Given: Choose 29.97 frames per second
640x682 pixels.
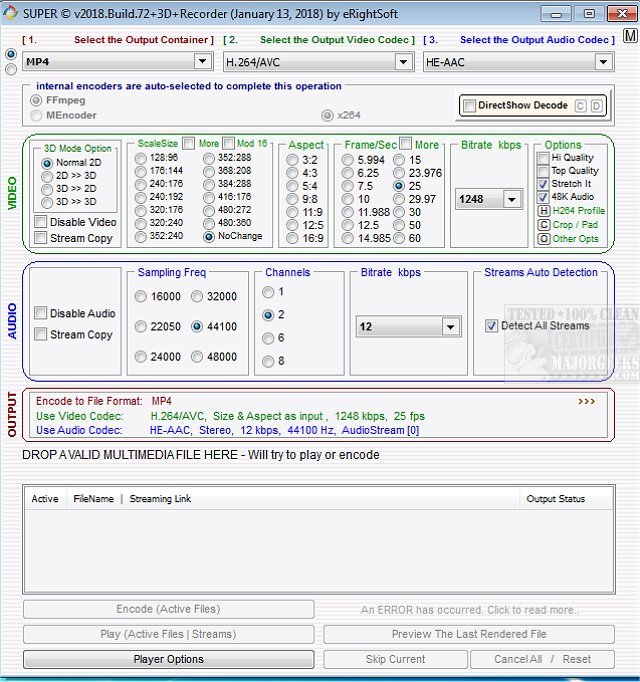Looking at the screenshot, I should point(400,199).
